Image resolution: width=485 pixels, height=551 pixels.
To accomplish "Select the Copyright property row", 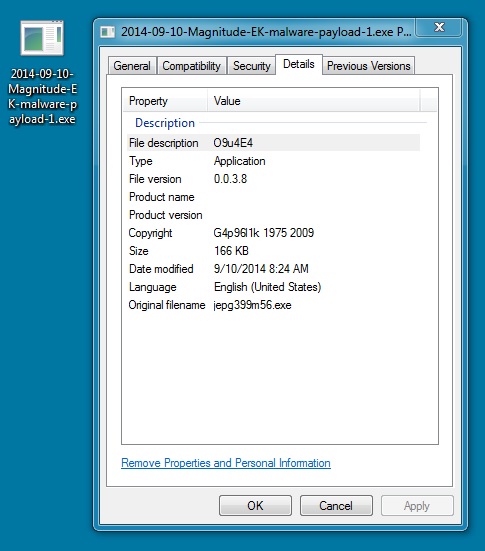I will point(273,233).
